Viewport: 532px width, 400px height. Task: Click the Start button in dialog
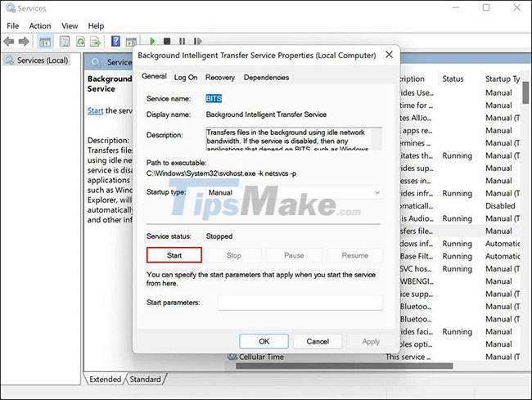point(174,255)
